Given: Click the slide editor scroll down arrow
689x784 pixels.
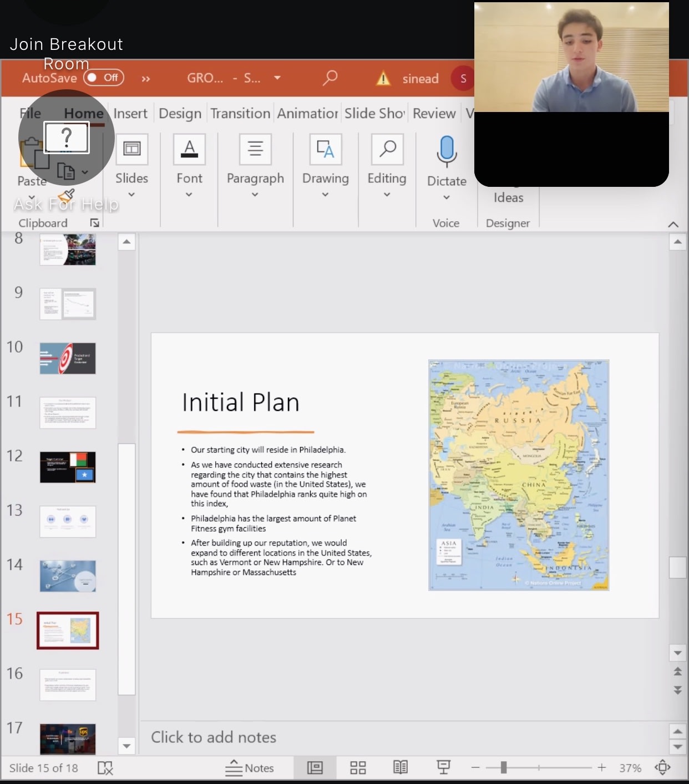Looking at the screenshot, I should click(677, 653).
